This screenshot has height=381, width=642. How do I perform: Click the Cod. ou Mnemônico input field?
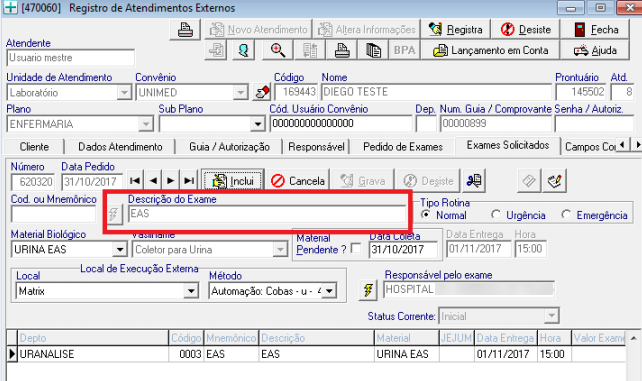coord(54,214)
